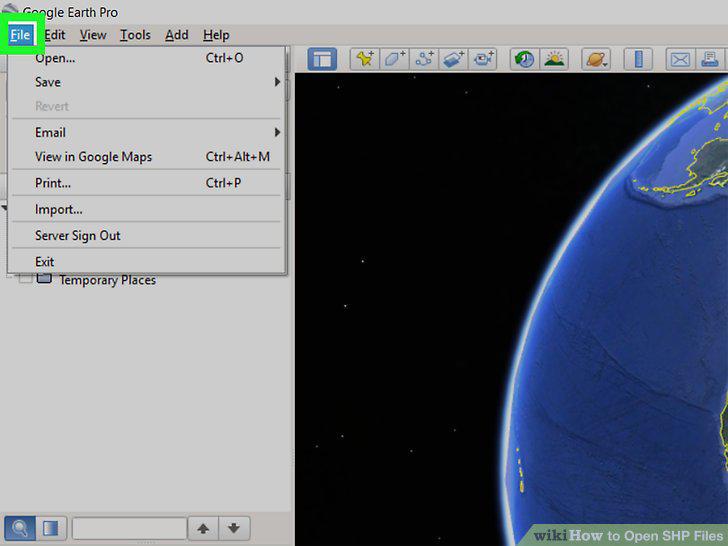Move item up with arrow button
The height and width of the screenshot is (546, 728).
203,528
